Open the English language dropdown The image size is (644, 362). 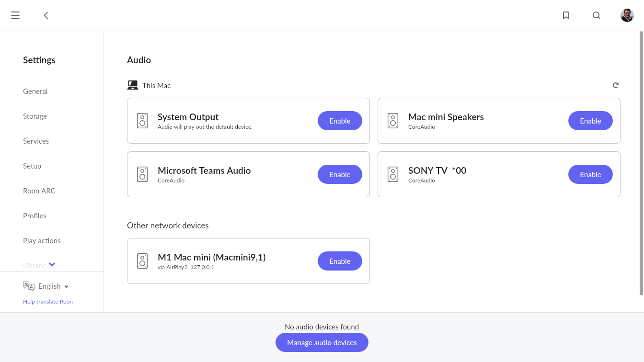pos(53,286)
